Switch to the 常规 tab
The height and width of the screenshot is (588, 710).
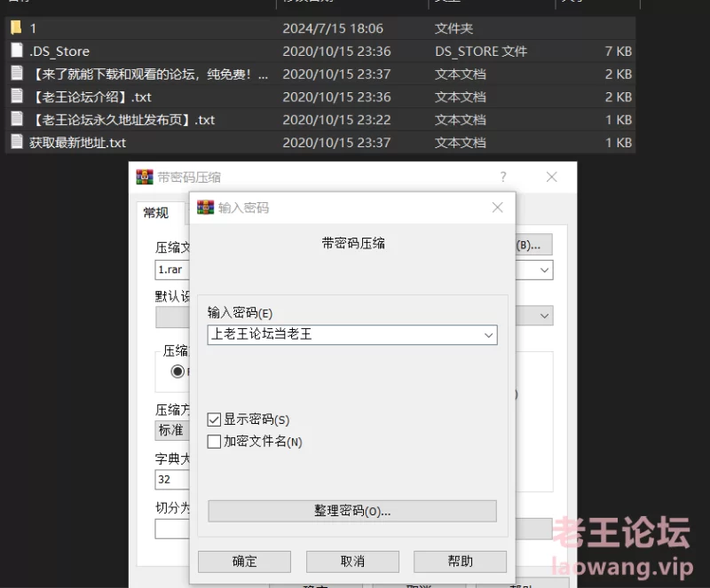pos(156,213)
